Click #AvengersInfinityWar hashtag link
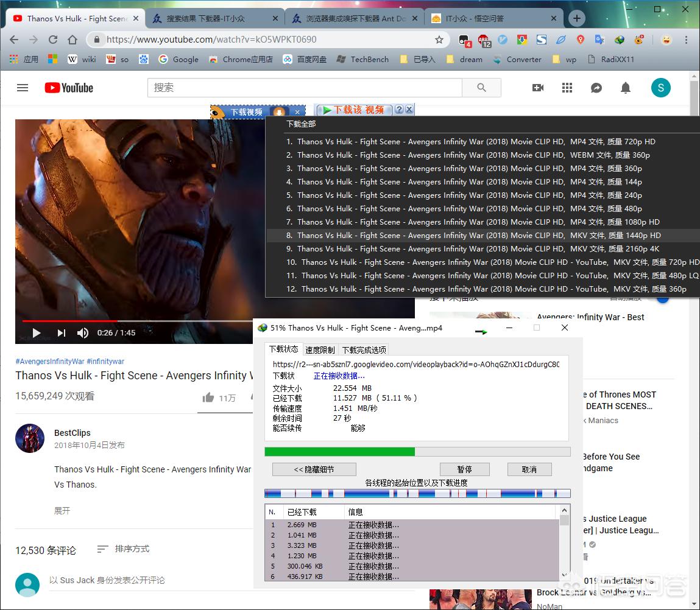Image resolution: width=700 pixels, height=610 pixels. tap(49, 362)
